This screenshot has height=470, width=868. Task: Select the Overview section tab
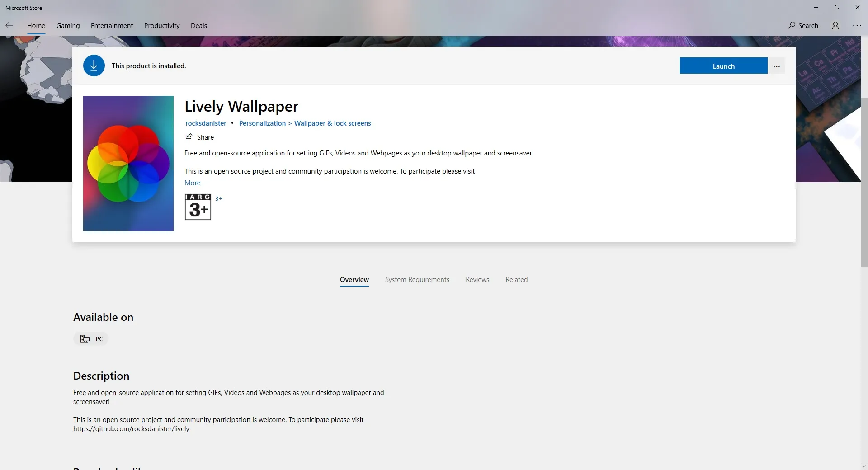(354, 280)
